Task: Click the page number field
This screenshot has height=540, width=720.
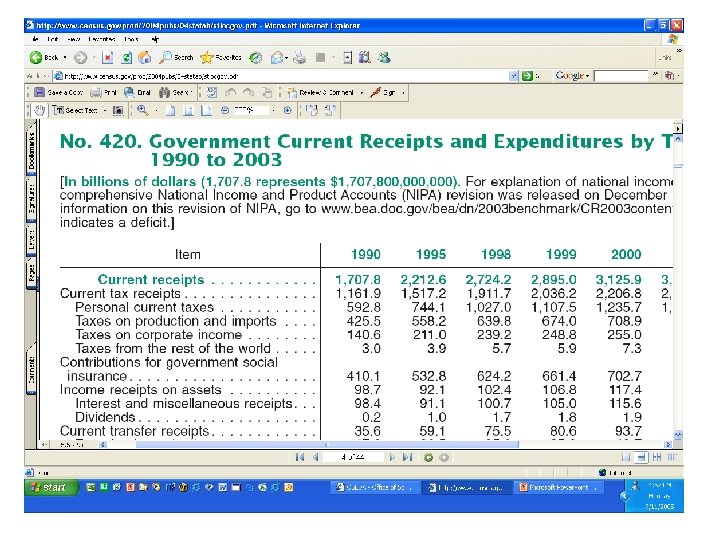Action: [x=353, y=457]
